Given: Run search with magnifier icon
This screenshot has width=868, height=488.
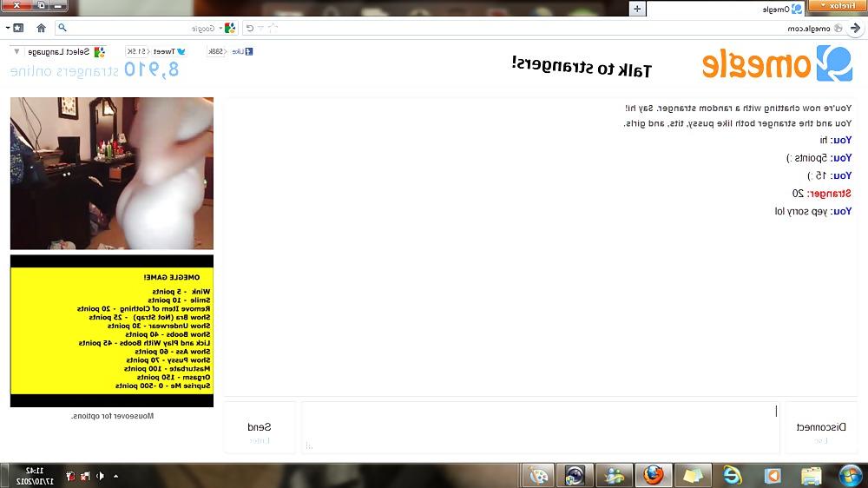Looking at the screenshot, I should pyautogui.click(x=62, y=28).
